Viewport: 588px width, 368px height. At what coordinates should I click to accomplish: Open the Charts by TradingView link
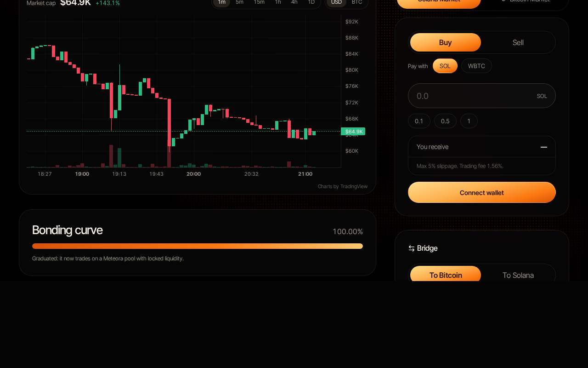(x=343, y=186)
